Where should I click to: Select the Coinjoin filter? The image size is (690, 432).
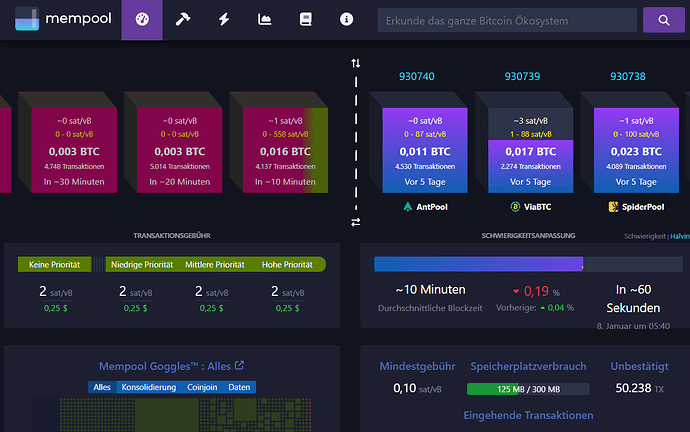point(202,387)
